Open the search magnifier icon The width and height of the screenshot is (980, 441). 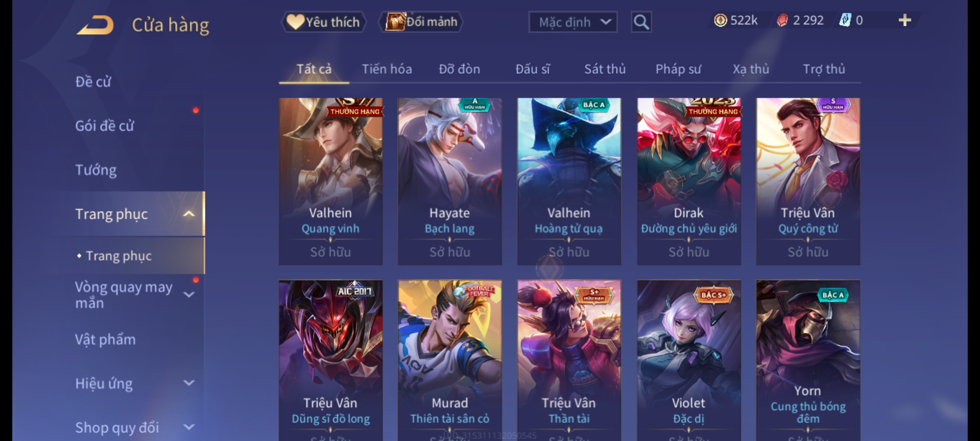[641, 22]
